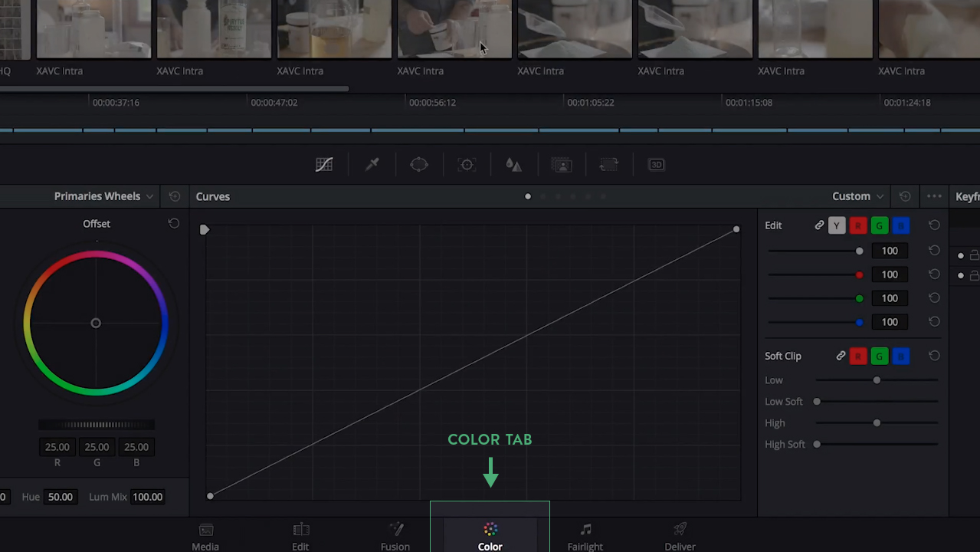Click the Low Soft slider handle
The width and height of the screenshot is (980, 552).
(x=816, y=401)
